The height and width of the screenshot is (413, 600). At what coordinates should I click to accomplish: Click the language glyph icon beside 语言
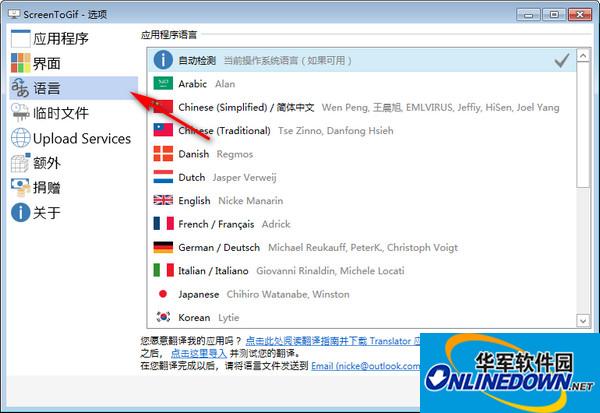(x=20, y=88)
